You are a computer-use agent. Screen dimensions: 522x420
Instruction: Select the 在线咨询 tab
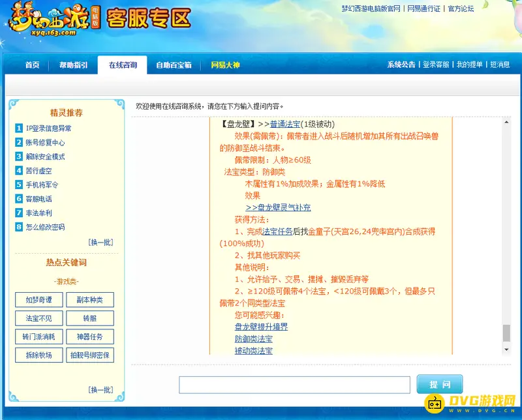tap(123, 65)
